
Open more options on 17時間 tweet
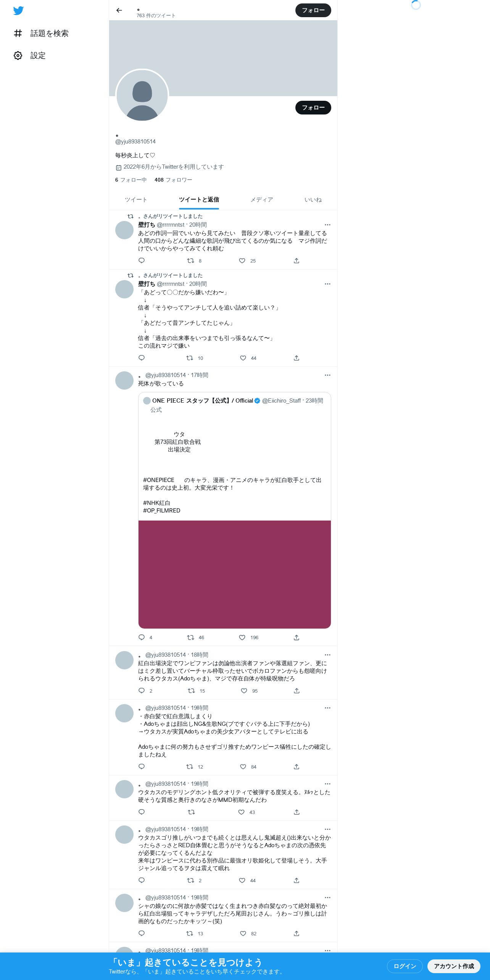(x=327, y=375)
